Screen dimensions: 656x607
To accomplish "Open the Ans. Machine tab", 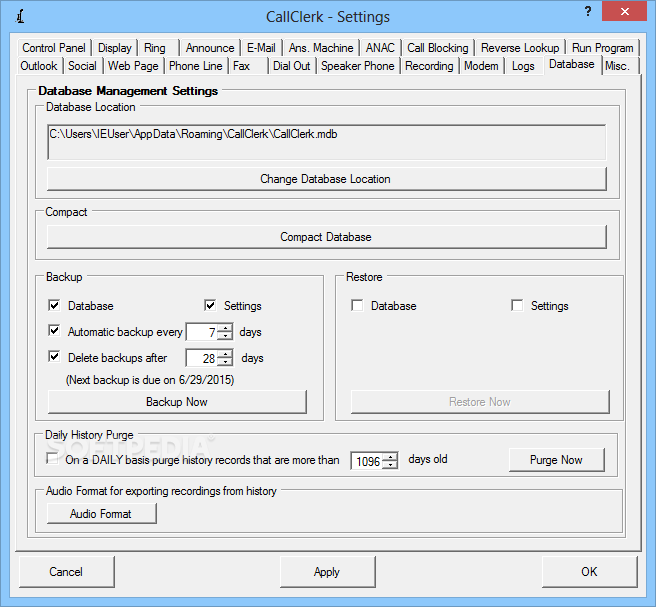I will [x=321, y=48].
